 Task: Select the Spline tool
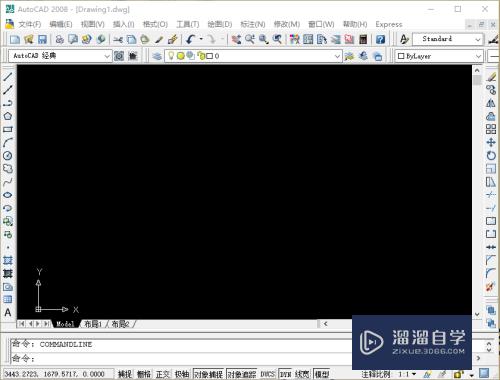point(8,182)
